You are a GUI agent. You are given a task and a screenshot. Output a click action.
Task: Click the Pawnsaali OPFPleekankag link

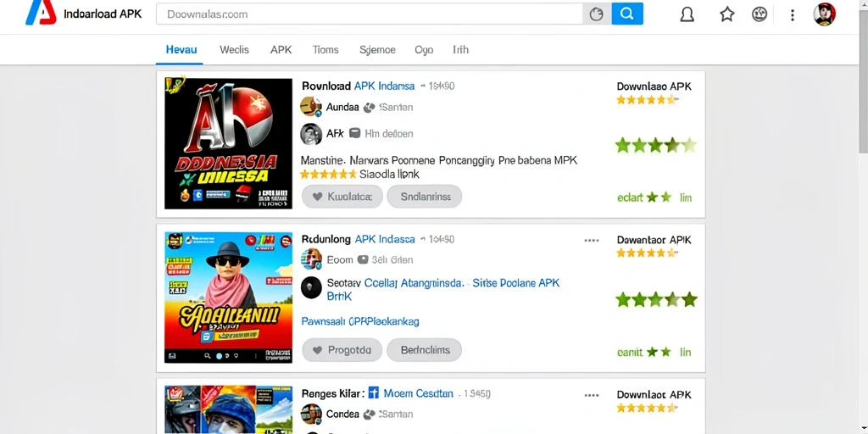[360, 321]
